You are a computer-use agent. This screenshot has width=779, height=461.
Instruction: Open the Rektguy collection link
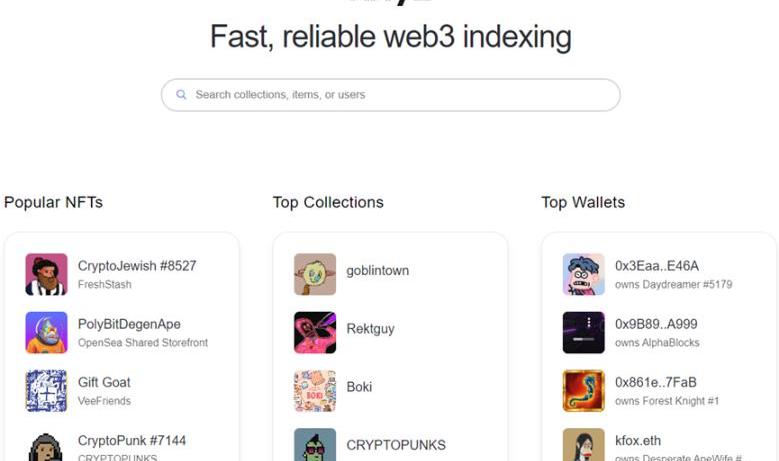coord(370,329)
